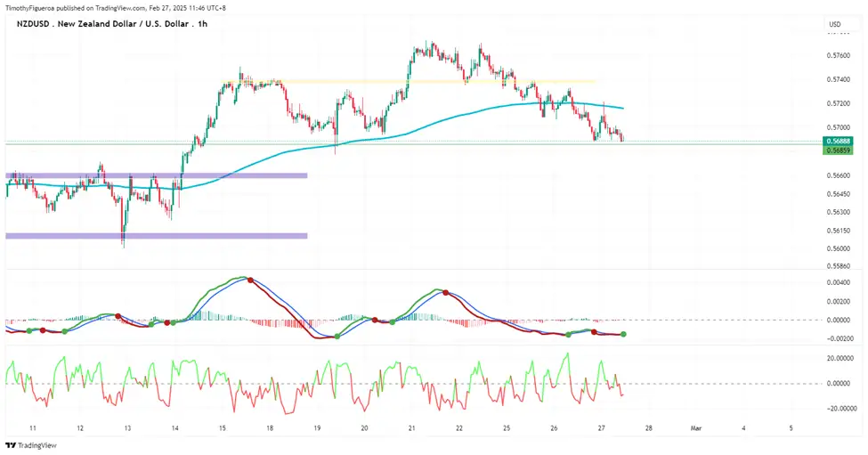
Task: Select the lower purple zone near 0.56150
Action: pyautogui.click(x=156, y=236)
